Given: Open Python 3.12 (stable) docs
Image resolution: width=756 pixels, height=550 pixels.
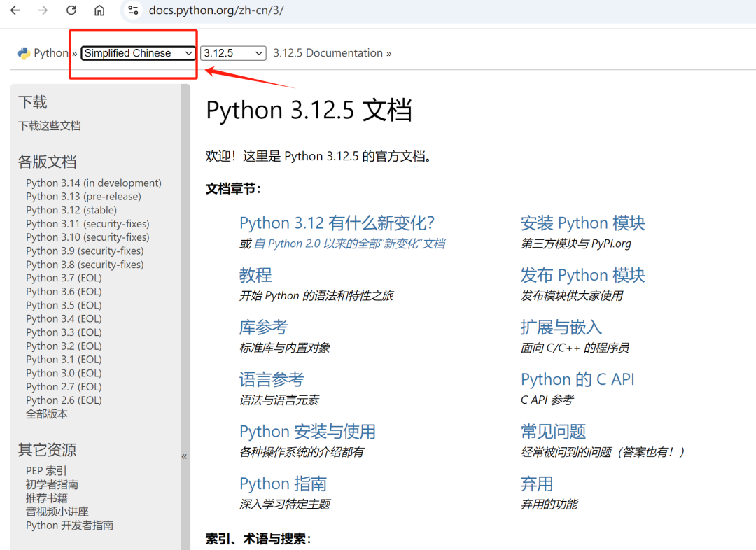Looking at the screenshot, I should (71, 210).
